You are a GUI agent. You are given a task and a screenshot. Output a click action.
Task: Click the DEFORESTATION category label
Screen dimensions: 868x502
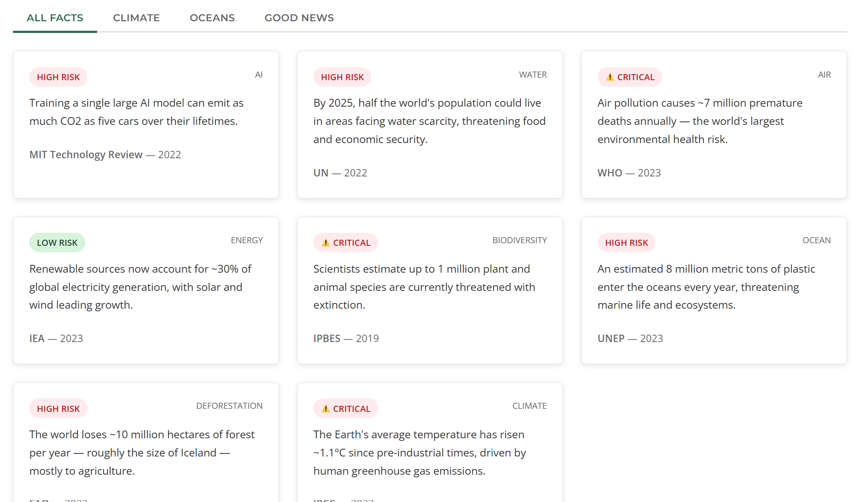click(229, 406)
